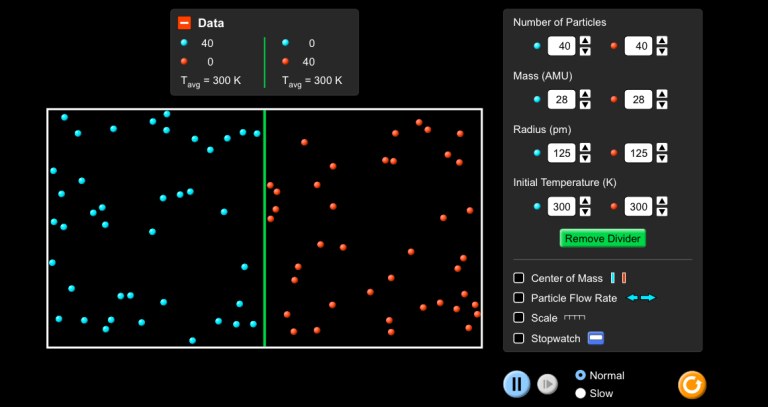Image resolution: width=768 pixels, height=407 pixels.
Task: Increase cyan particle radius with up arrow
Action: tap(585, 147)
